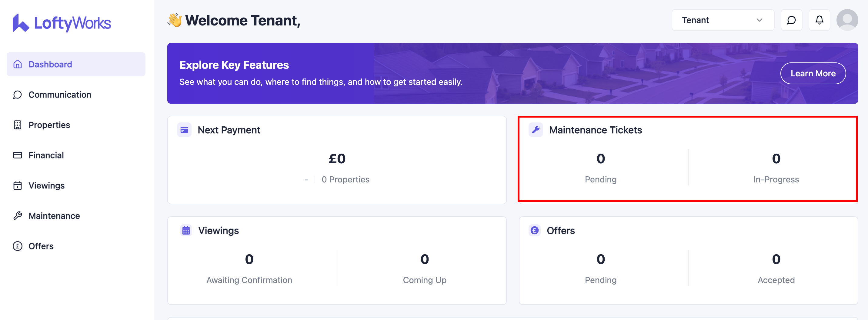Open notifications bell icon
This screenshot has width=868, height=320.
coord(819,20)
